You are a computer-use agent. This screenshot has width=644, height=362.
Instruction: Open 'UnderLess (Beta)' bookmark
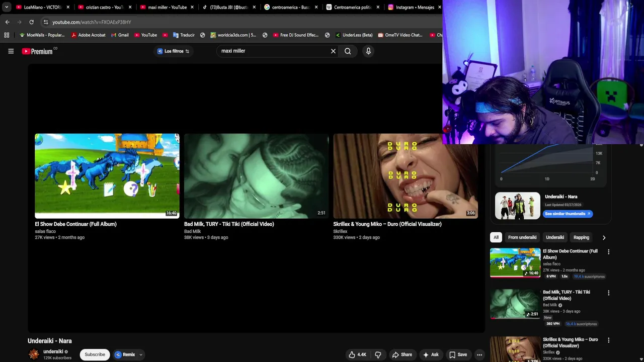(354, 35)
